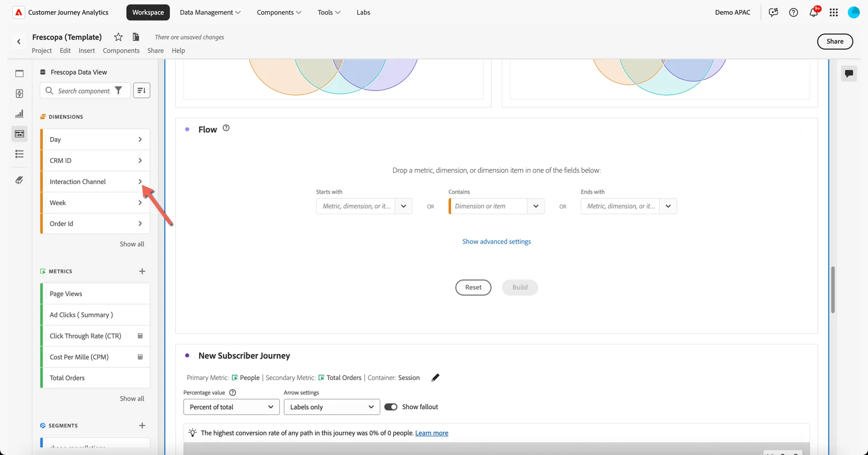Show all dimensions

tap(132, 244)
